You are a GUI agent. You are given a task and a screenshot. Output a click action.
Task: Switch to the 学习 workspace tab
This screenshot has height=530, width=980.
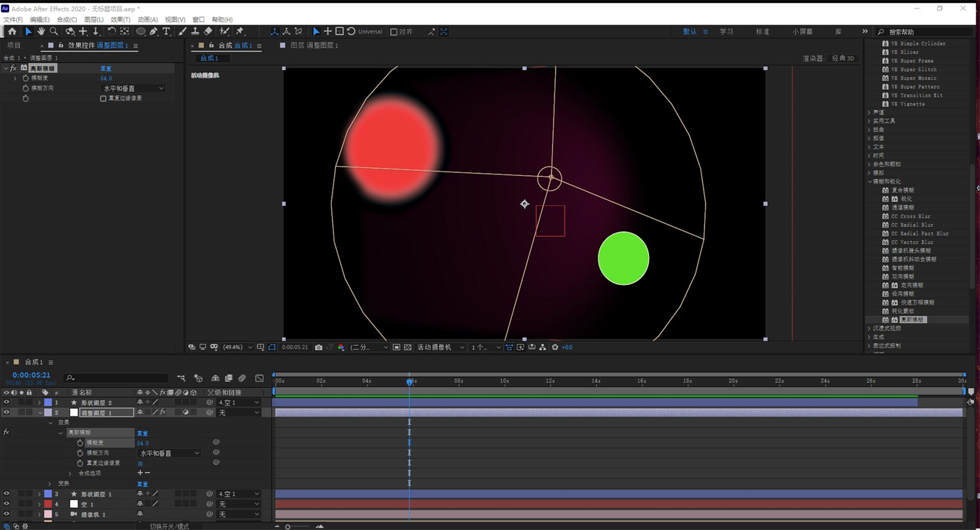click(727, 32)
